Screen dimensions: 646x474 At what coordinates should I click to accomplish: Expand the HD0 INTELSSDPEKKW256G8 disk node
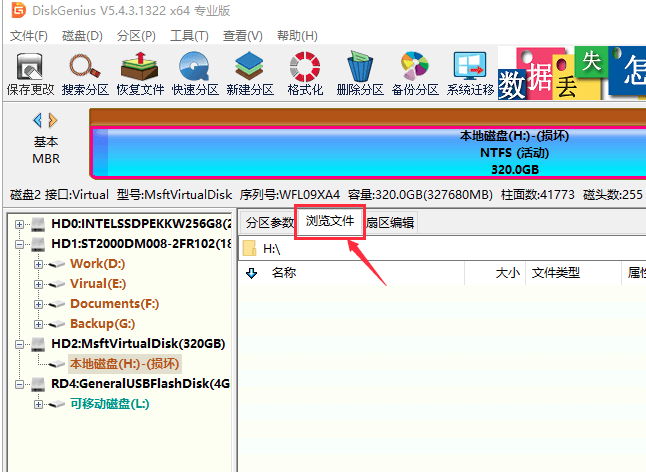pos(19,224)
